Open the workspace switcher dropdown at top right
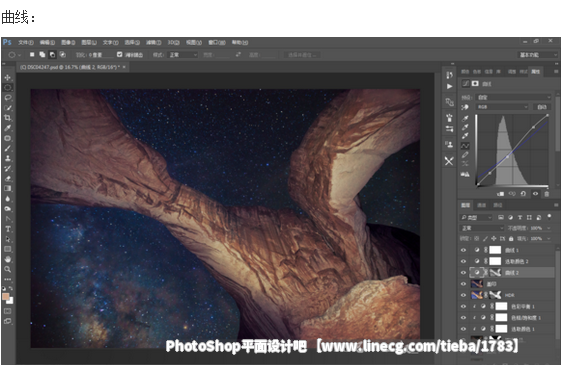This screenshot has width=574, height=365. (x=538, y=55)
